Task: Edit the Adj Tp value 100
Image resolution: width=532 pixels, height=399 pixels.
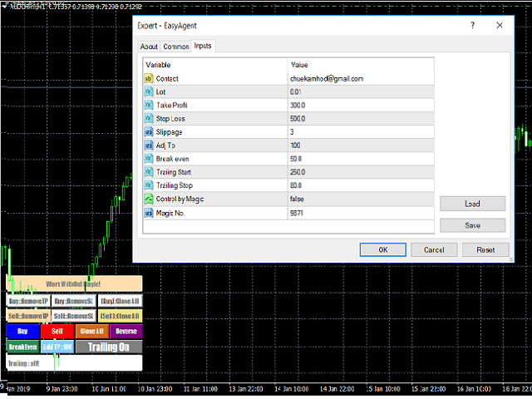Action: click(361, 145)
